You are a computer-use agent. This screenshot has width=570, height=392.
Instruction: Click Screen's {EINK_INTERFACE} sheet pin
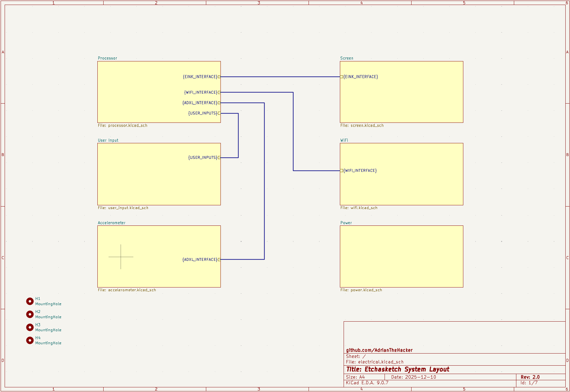[x=359, y=77]
